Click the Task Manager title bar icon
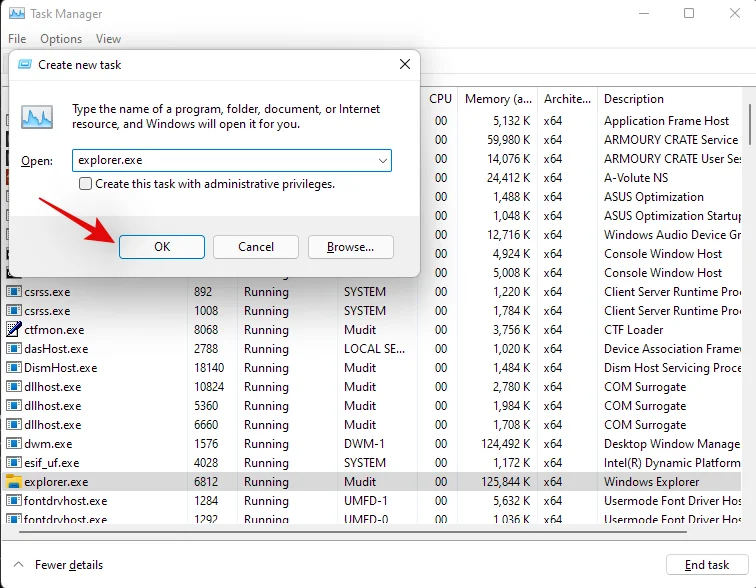 click(x=16, y=14)
